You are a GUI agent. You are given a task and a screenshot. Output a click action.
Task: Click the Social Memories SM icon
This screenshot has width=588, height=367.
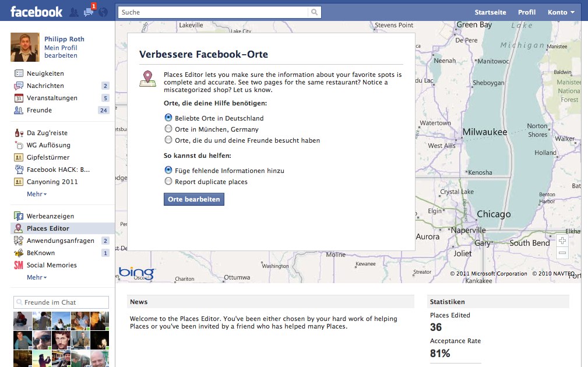(19, 265)
